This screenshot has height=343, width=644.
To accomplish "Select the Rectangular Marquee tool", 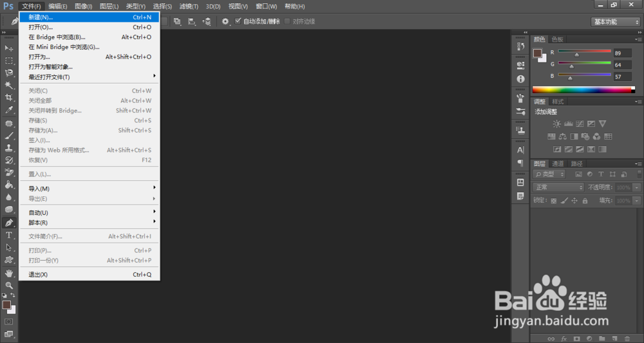I will click(8, 60).
